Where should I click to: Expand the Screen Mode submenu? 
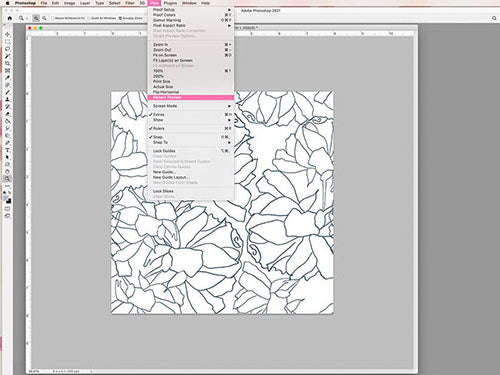click(x=191, y=106)
